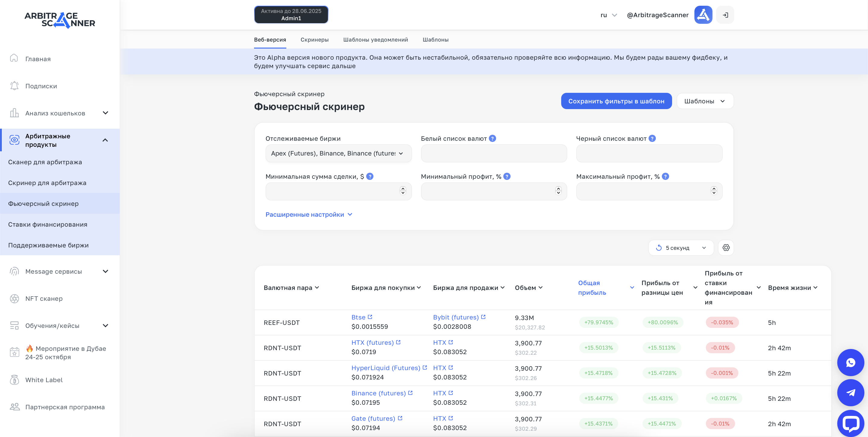
Task: Open Ставки финансирования menu item
Action: [x=60, y=225]
